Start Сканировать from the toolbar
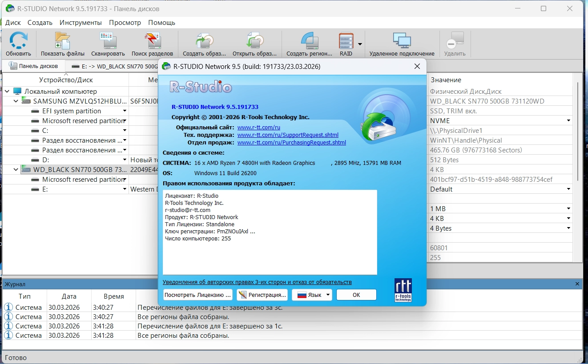The width and height of the screenshot is (588, 364). point(108,40)
